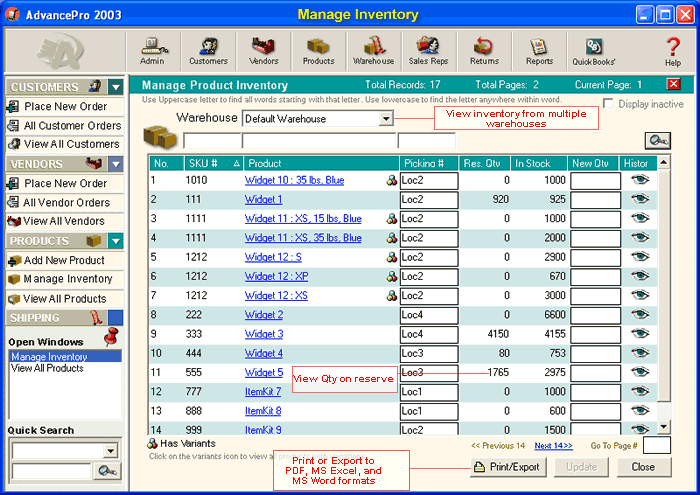Click the pushpin icon by Open Windows
Screen dimensions: 700x495
pos(112,337)
